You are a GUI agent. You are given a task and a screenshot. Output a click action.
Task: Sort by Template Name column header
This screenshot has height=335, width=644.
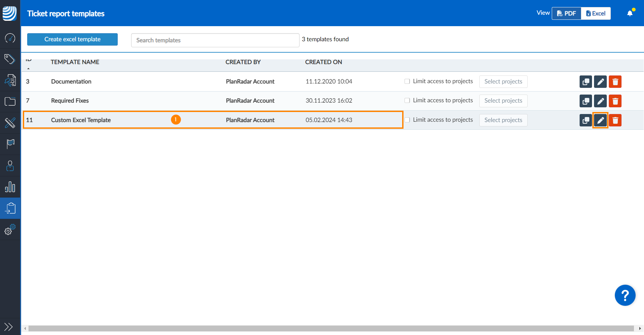75,62
